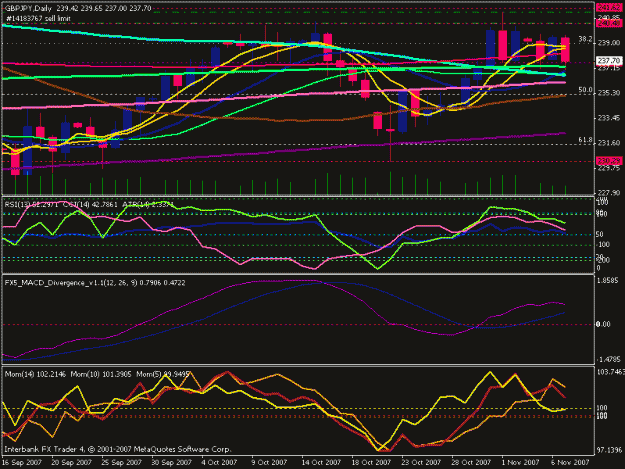Select the 16 Sep 2007 date label
This screenshot has height=469, width=625.
[x=22, y=462]
